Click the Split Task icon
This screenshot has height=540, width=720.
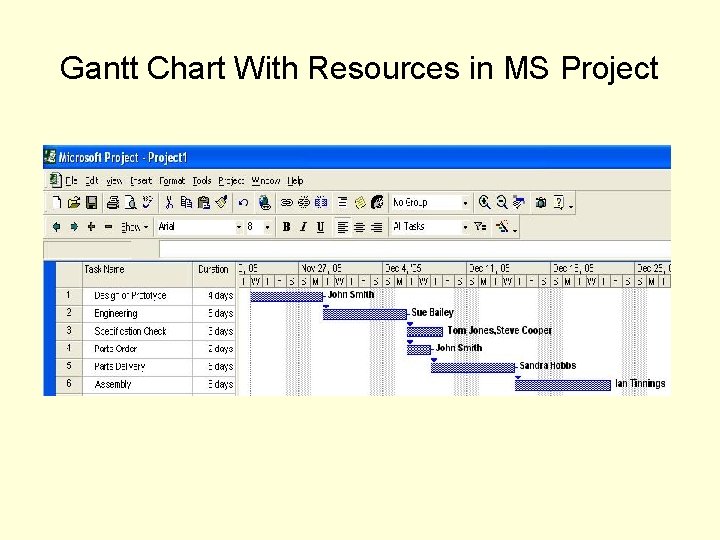click(321, 202)
